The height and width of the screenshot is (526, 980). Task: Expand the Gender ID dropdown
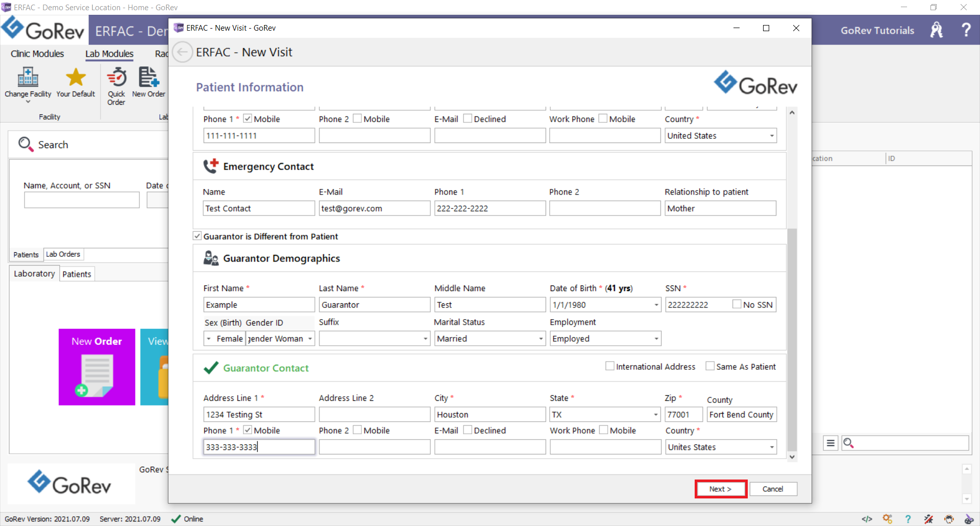pos(310,339)
